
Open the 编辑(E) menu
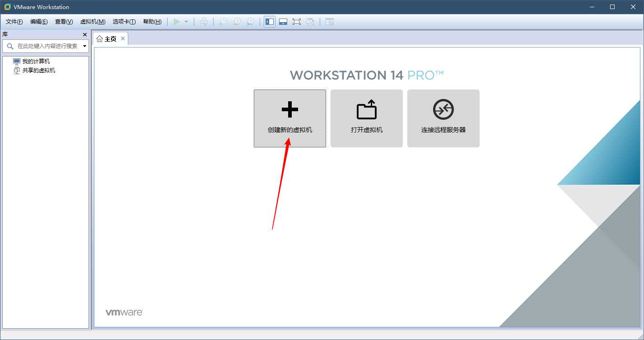pyautogui.click(x=39, y=22)
